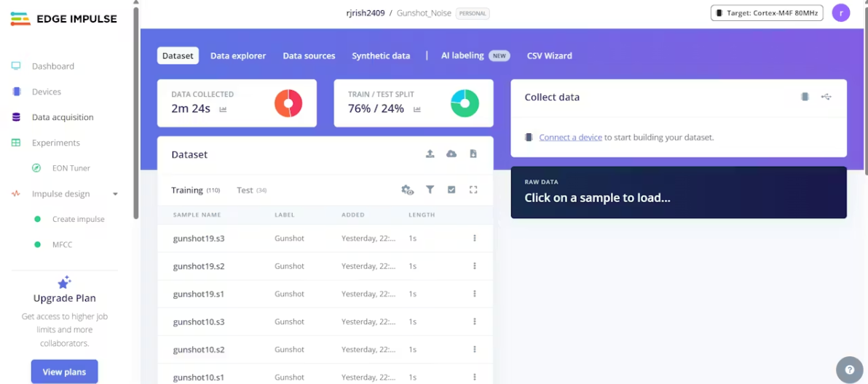Click the View plans button

(65, 372)
